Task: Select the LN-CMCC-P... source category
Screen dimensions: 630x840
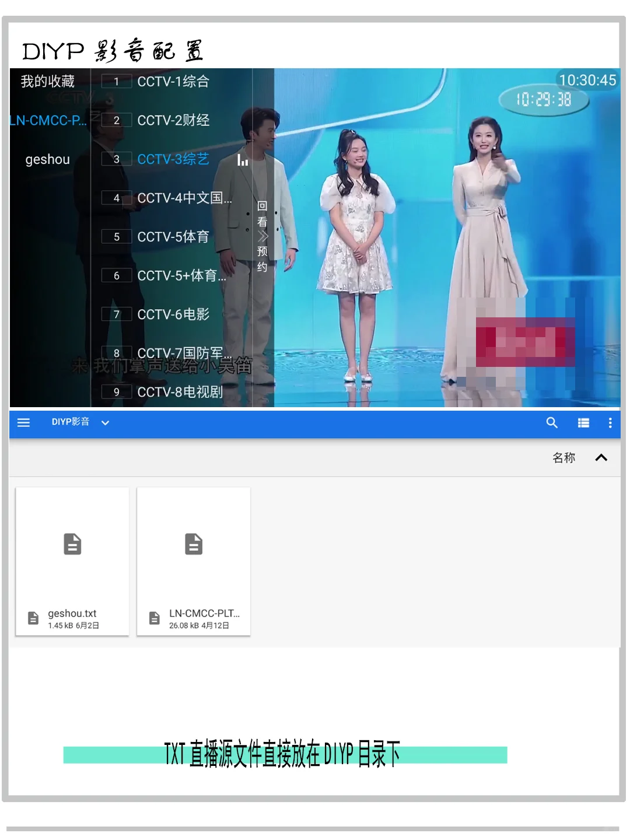Action: click(48, 120)
